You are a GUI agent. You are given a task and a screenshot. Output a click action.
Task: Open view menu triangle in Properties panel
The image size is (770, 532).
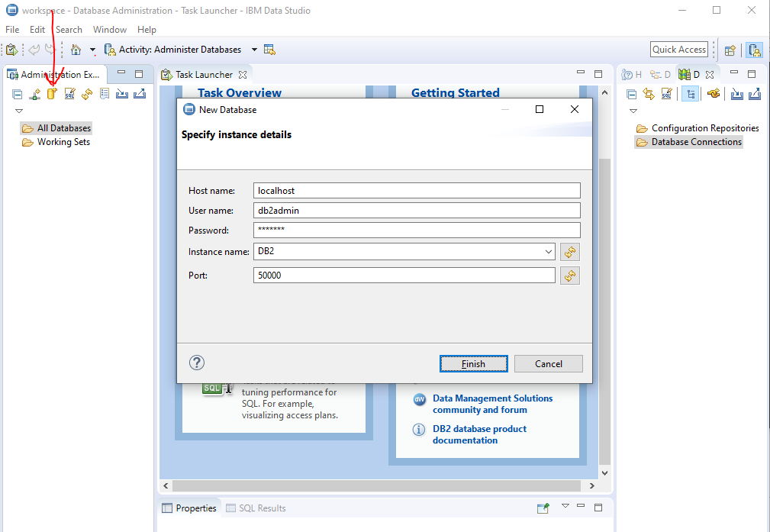pos(565,505)
